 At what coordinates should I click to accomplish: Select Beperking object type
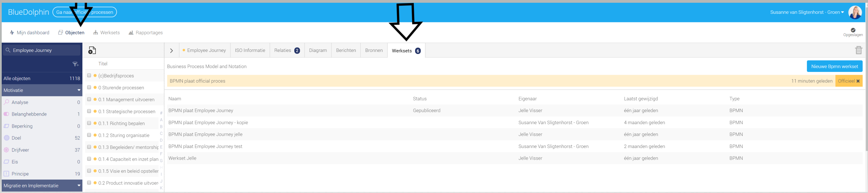[x=42, y=126]
